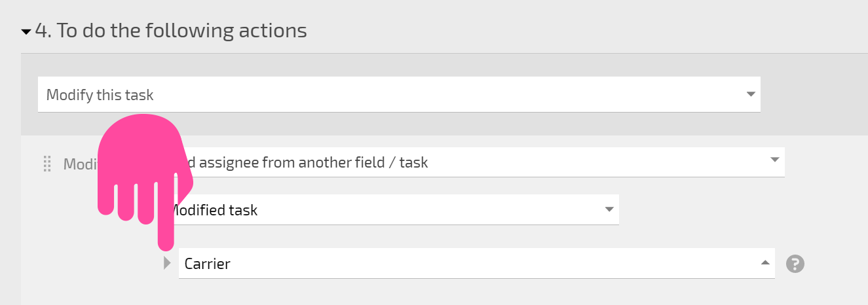Click the word "Carrier" in the field
The image size is (868, 305).
click(208, 264)
